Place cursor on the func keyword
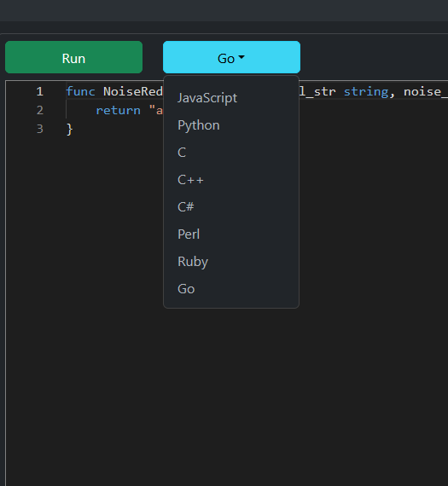Viewport: 448px width, 486px height. coord(80,91)
